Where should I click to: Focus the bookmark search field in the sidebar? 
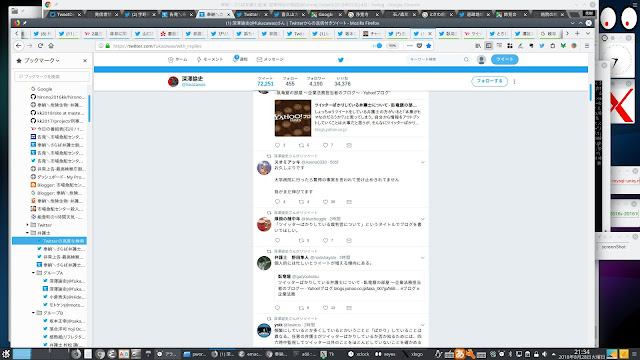tap(52, 76)
